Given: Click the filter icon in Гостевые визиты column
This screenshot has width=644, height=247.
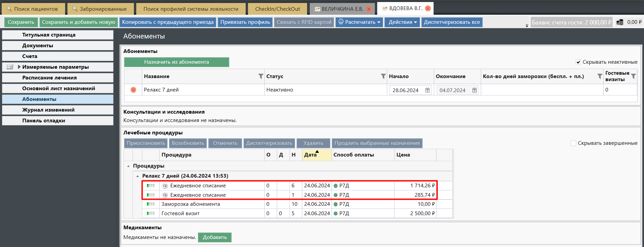Looking at the screenshot, I should (x=633, y=76).
